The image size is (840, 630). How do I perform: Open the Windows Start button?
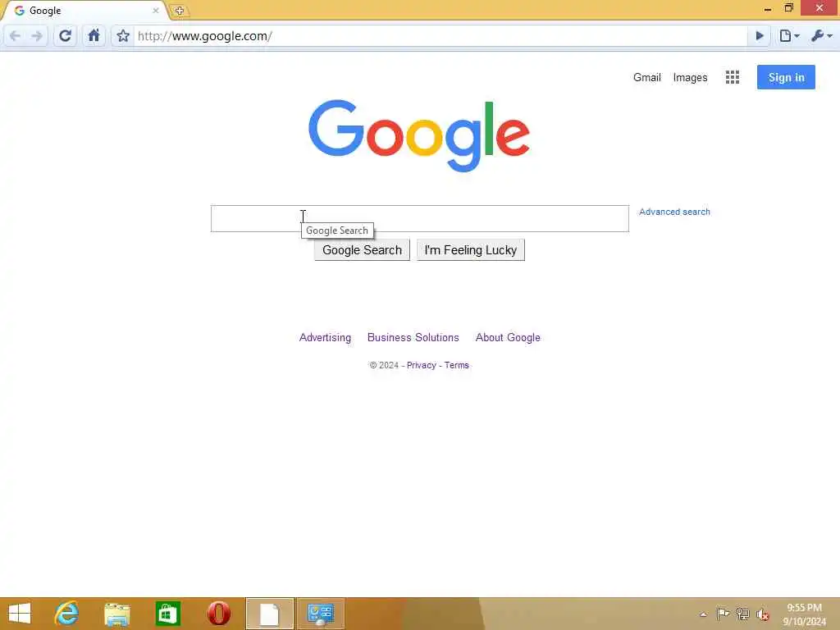[20, 614]
